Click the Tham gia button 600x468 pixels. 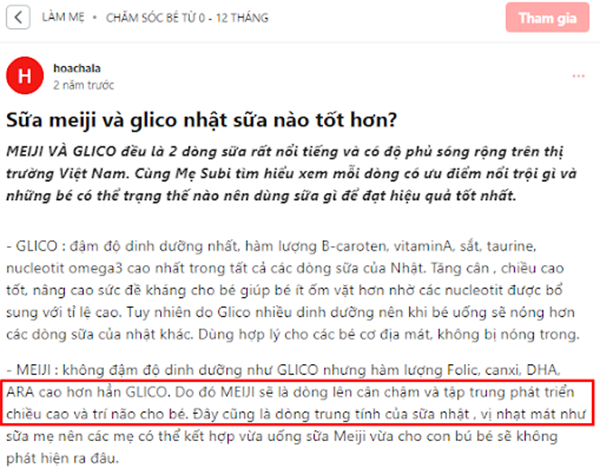click(x=547, y=18)
